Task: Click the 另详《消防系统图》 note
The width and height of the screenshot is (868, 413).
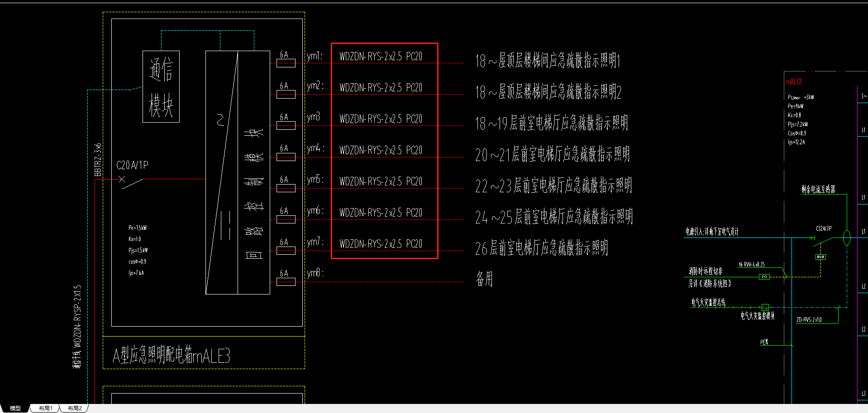Action: click(x=710, y=284)
